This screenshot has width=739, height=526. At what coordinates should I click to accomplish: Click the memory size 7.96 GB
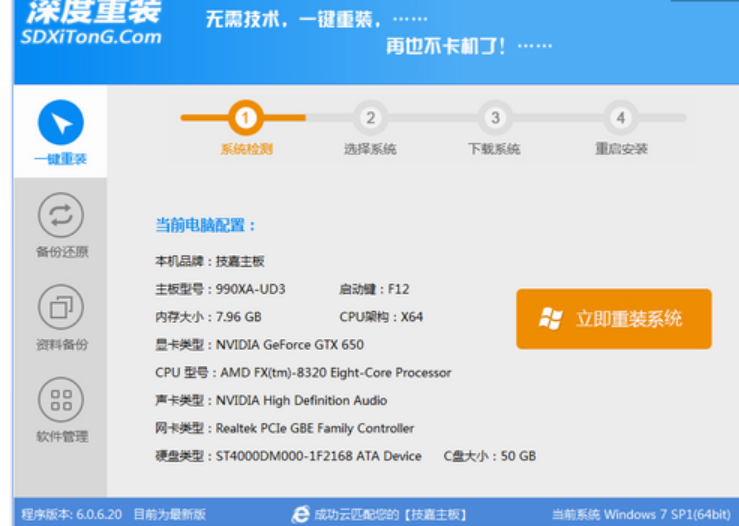(238, 317)
